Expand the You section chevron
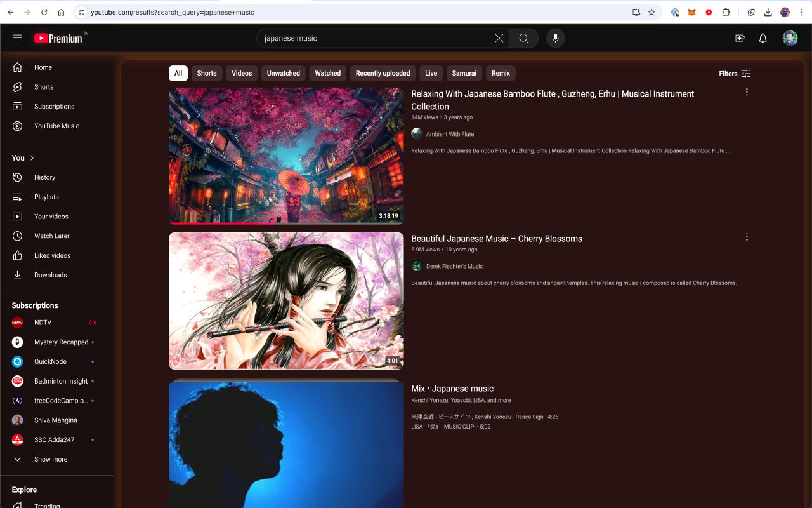Image resolution: width=812 pixels, height=508 pixels. click(x=32, y=158)
